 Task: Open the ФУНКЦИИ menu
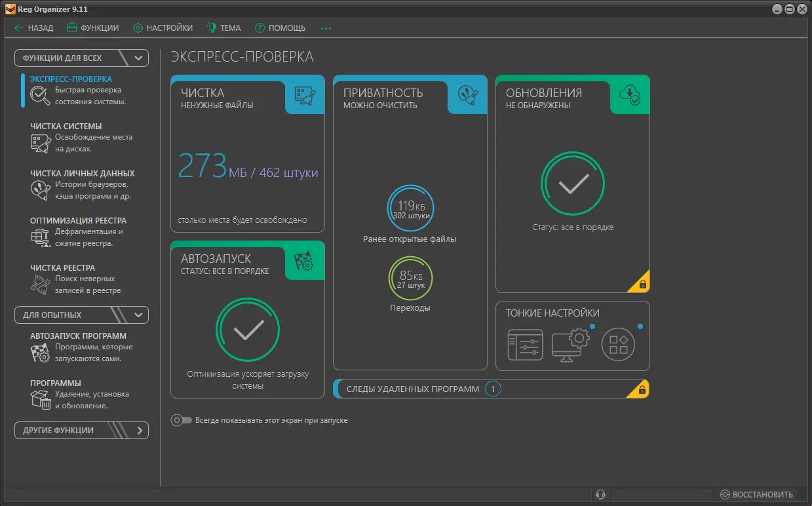[x=92, y=28]
